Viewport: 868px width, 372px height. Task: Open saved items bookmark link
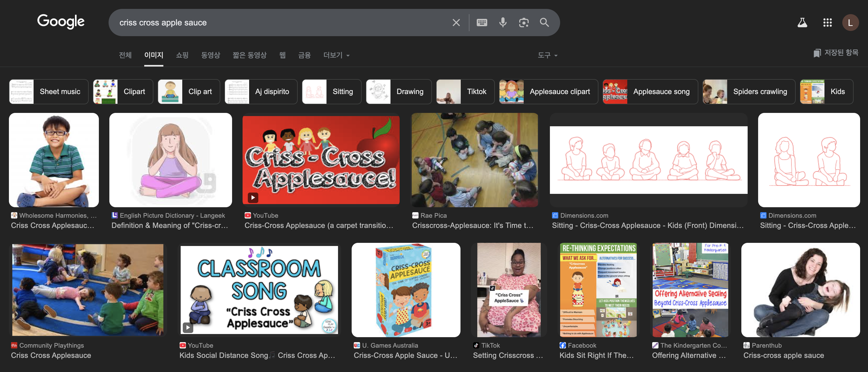click(836, 53)
